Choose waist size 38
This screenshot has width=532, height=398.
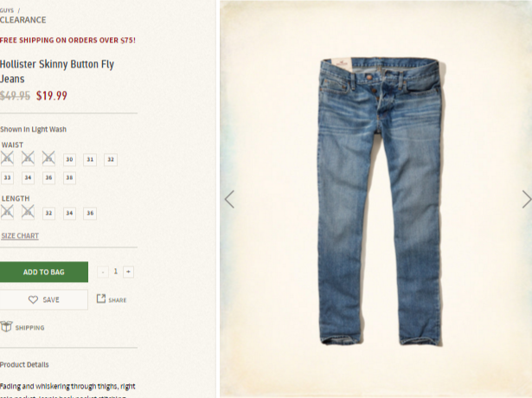(69, 177)
